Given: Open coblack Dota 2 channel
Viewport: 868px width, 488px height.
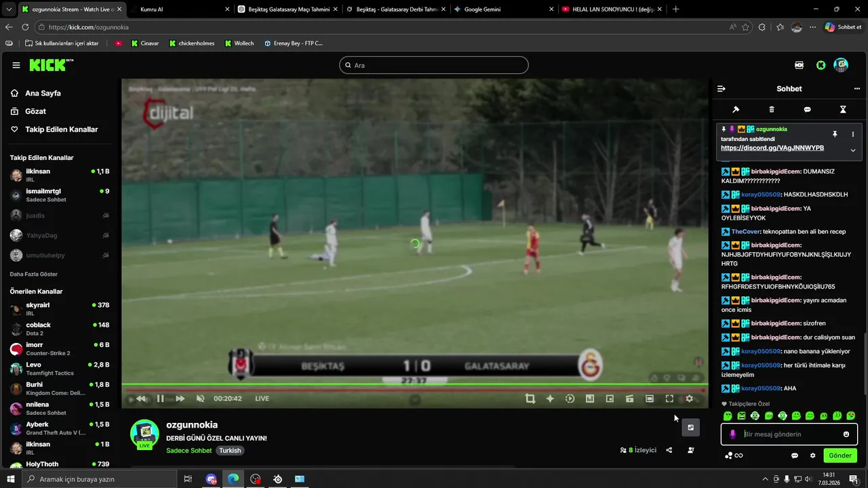Looking at the screenshot, I should 60,329.
